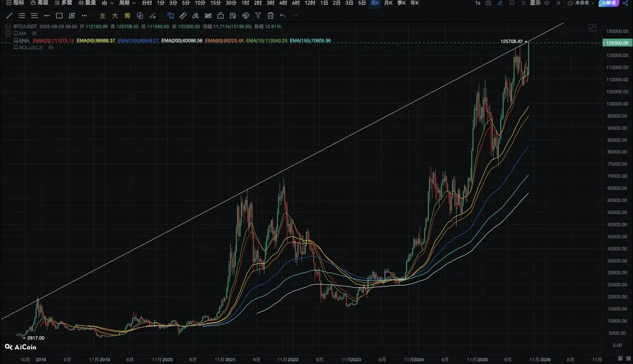633x364 pixels.
Task: Collapse the BTC/USDT info row chevron
Action: tap(7, 27)
